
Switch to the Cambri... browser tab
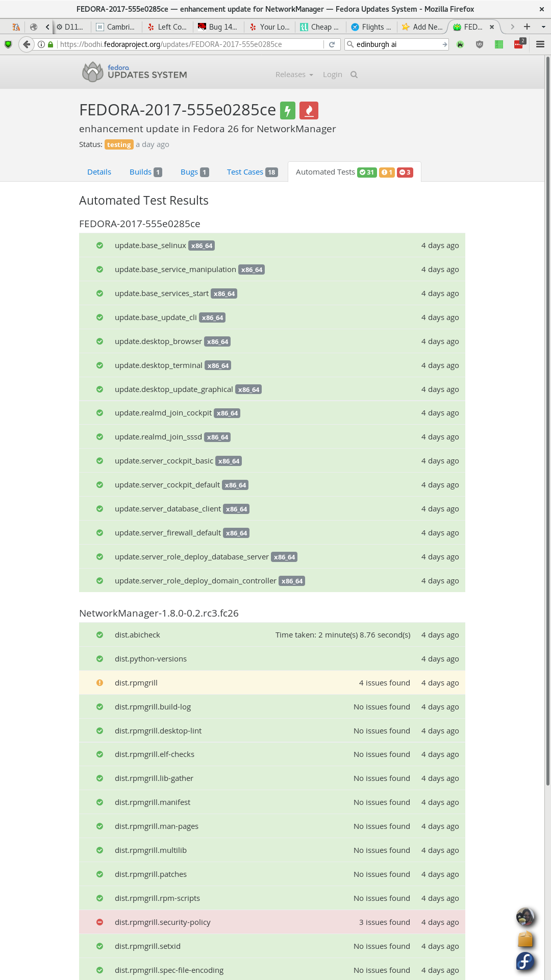click(116, 27)
